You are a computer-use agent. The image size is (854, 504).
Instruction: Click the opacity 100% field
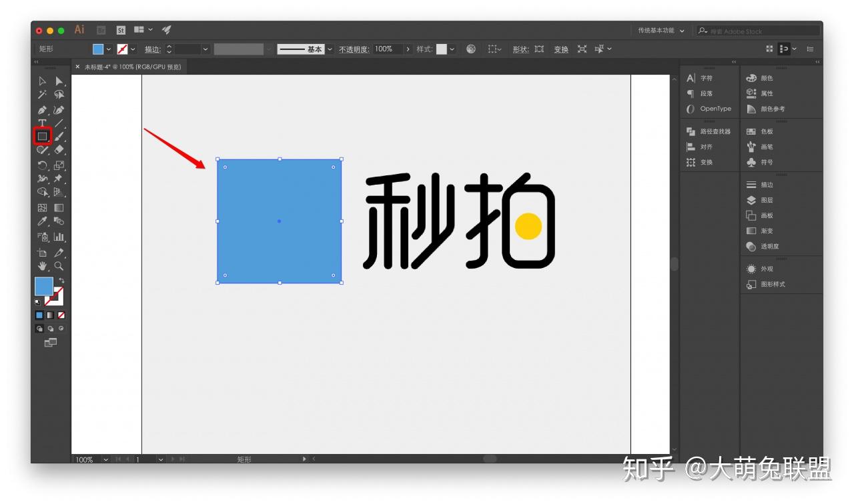[x=388, y=49]
